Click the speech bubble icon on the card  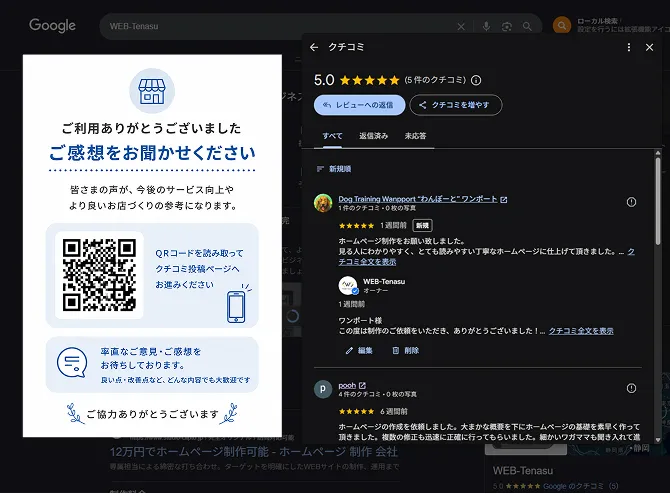point(72,363)
